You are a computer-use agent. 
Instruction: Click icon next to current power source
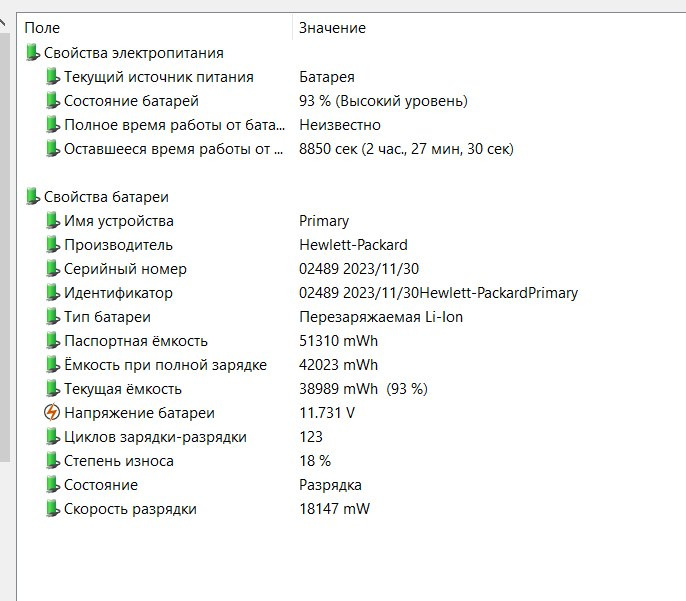point(52,77)
